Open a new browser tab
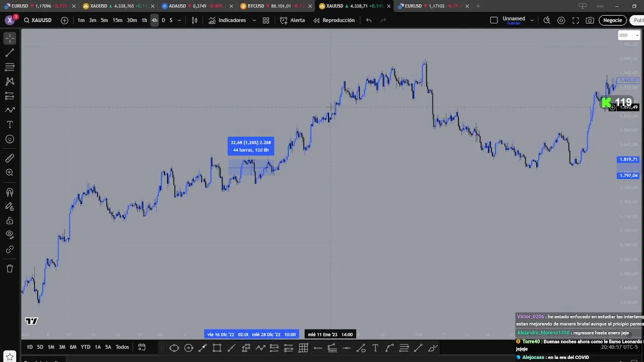The height and width of the screenshot is (362, 644). [478, 6]
